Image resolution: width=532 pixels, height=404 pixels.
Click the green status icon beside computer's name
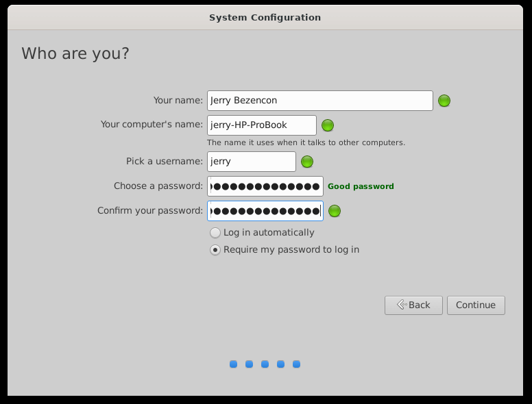[x=328, y=125]
